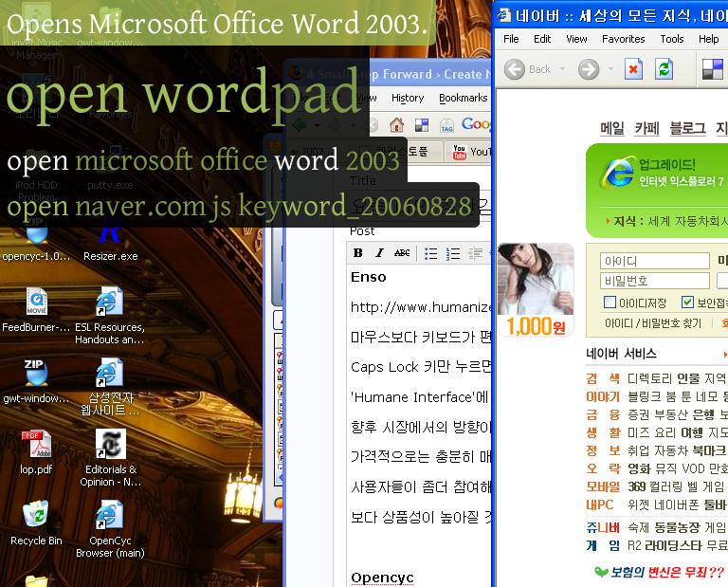Click the Refresh icon in Internet Explorer
This screenshot has height=587, width=728.
coord(664,69)
